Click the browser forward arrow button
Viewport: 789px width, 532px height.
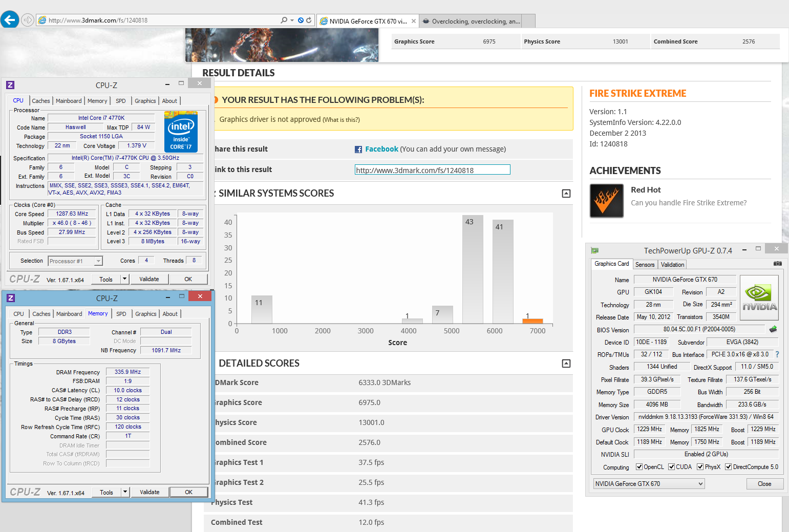click(28, 20)
